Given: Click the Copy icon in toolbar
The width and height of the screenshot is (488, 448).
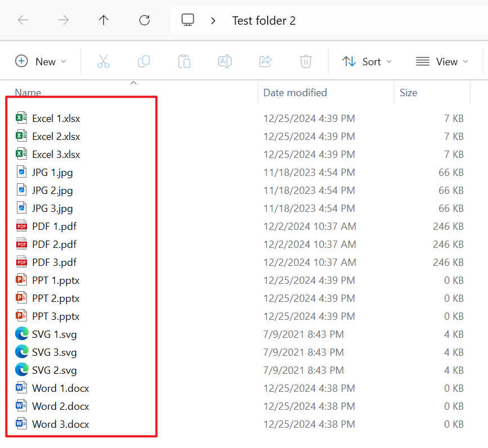Looking at the screenshot, I should coord(144,62).
